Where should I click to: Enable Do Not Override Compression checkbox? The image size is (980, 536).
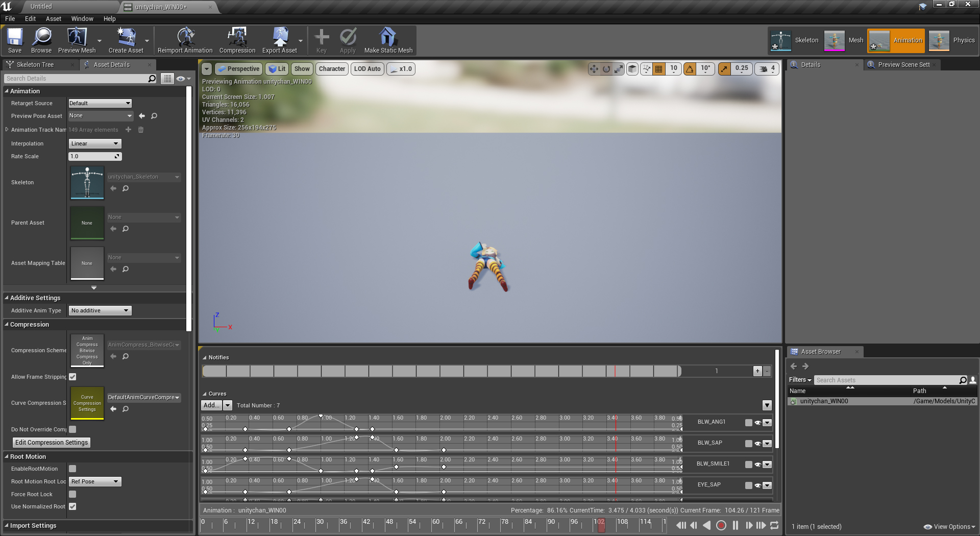(x=72, y=429)
